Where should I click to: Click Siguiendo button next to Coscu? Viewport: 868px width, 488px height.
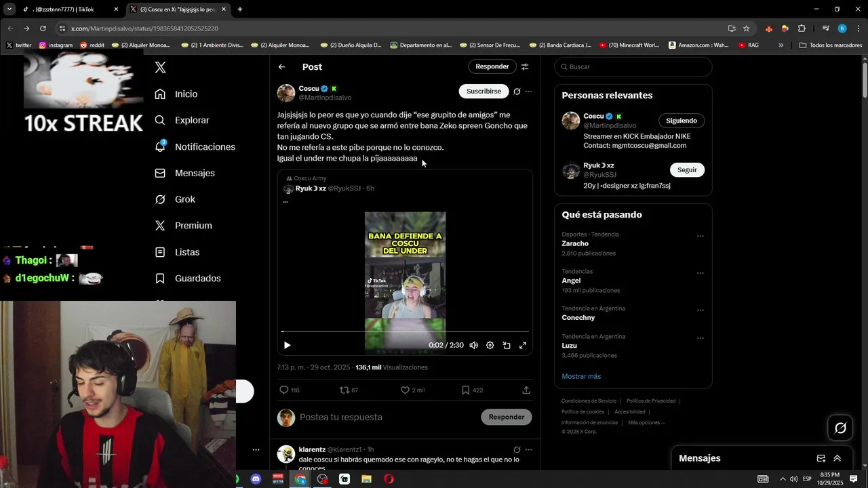(x=682, y=121)
